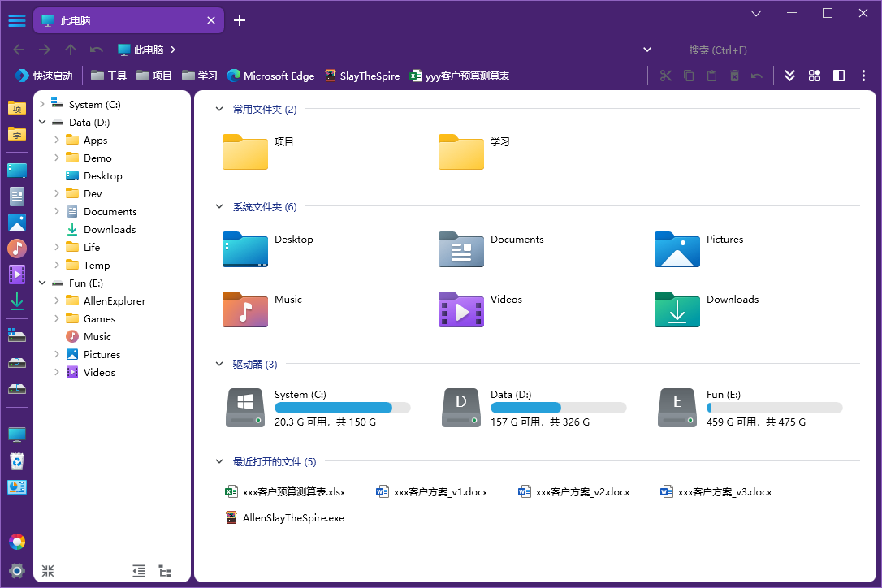Select xxx客户方案_v2.docx recent file

click(x=574, y=492)
